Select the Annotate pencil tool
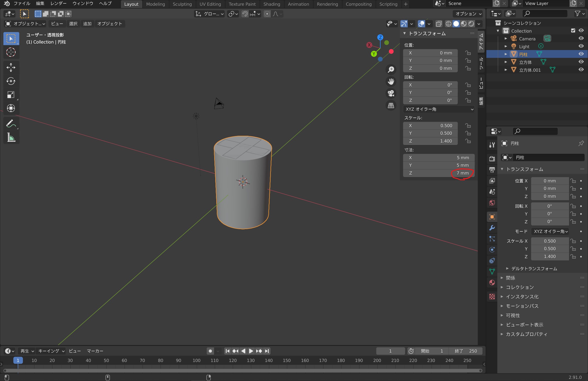This screenshot has width=588, height=381. (x=11, y=124)
